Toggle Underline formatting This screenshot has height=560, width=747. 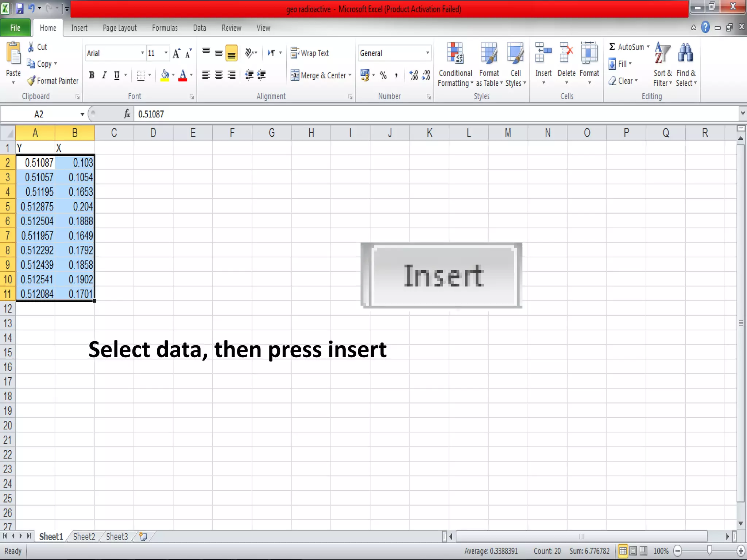click(x=117, y=75)
